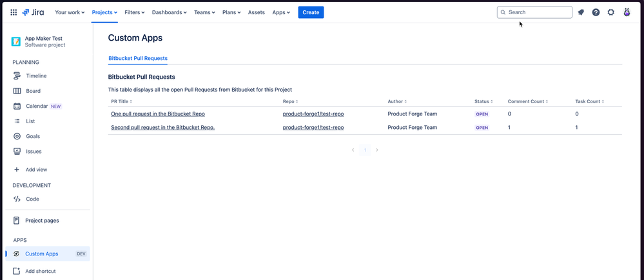The width and height of the screenshot is (644, 280).
Task: Expand the Projects menu
Action: (x=104, y=12)
